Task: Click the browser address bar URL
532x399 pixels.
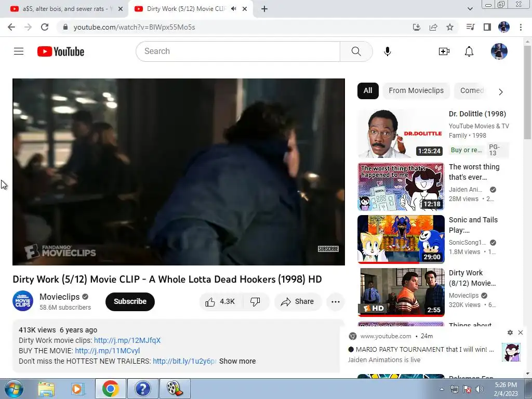Action: [135, 27]
